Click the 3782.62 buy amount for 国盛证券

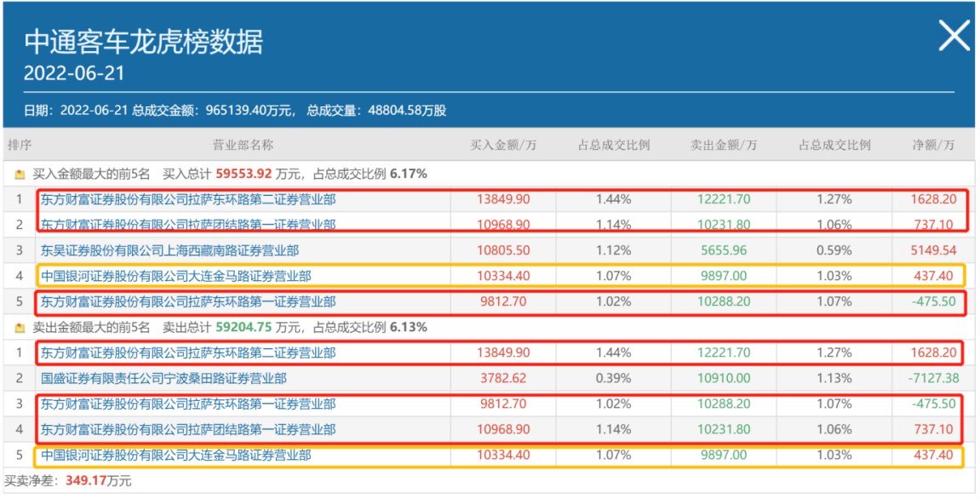(x=503, y=378)
